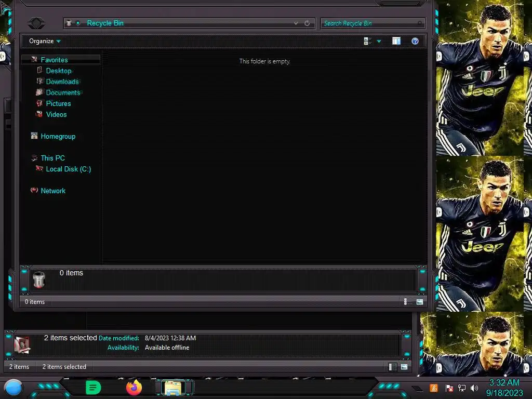Viewport: 532px width, 399px height.
Task: Click the Videos folder icon
Action: pos(39,114)
